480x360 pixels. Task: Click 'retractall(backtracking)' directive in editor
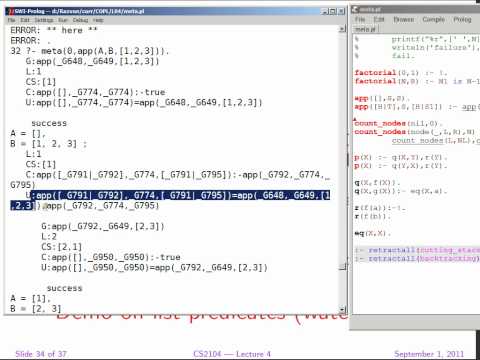417,259
